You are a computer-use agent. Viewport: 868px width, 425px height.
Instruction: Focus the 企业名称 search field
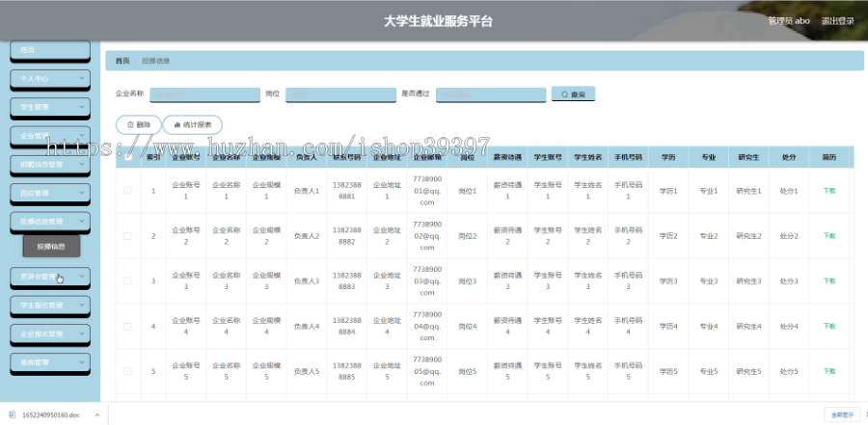(204, 94)
